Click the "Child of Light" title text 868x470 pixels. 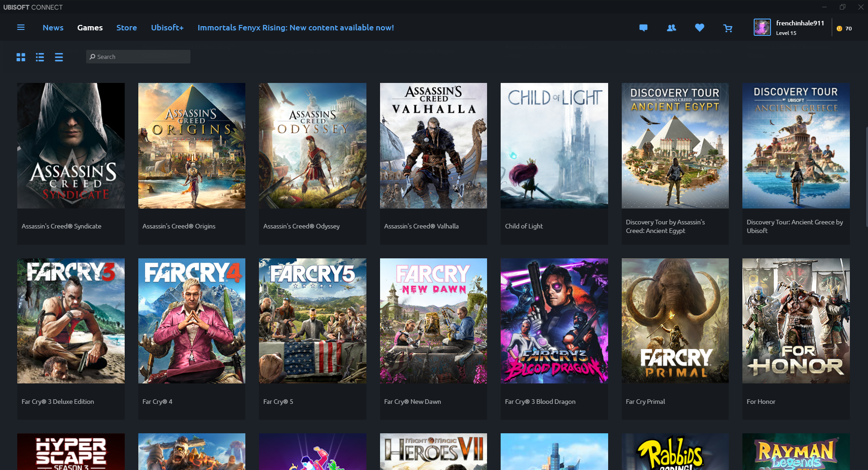point(524,226)
